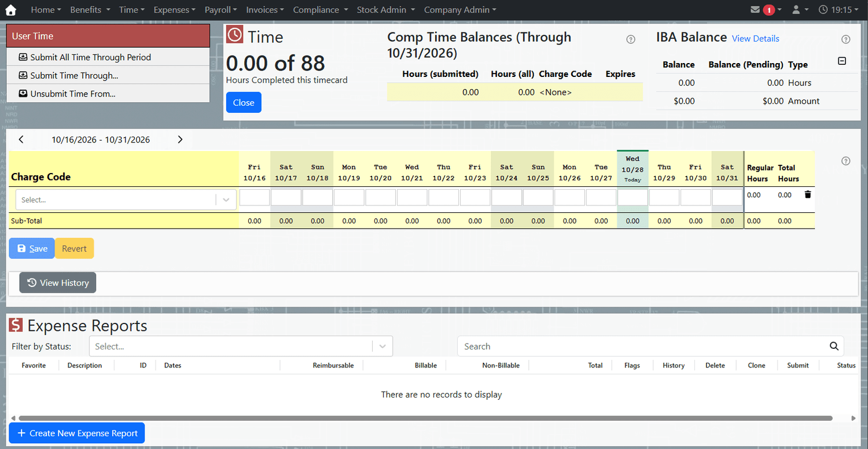The image size is (868, 449).
Task: Close the timecard with Close button
Action: 244,102
